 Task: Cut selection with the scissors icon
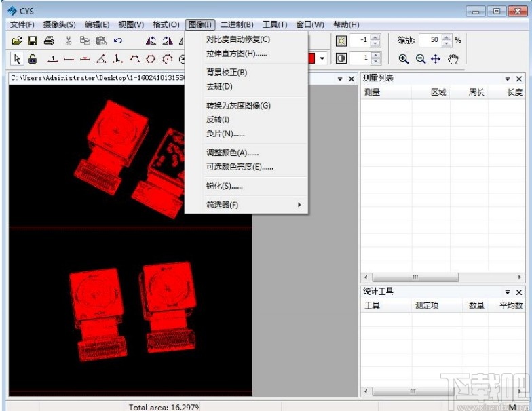(x=69, y=41)
